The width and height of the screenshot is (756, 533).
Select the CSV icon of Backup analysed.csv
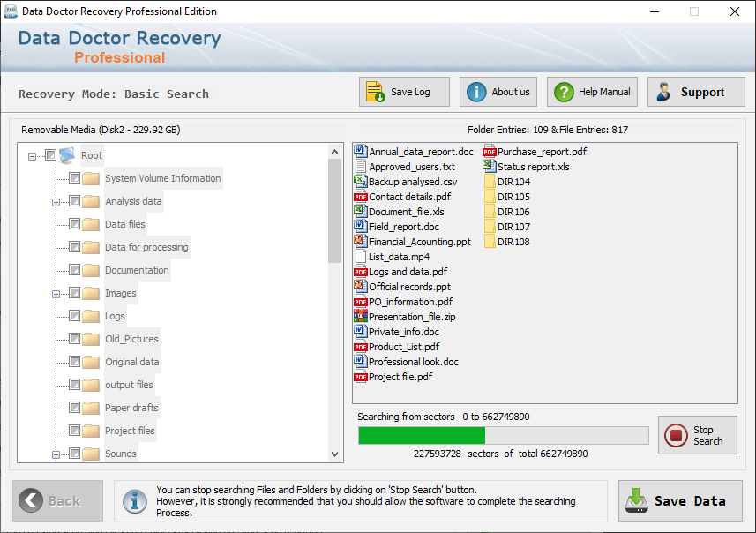360,182
